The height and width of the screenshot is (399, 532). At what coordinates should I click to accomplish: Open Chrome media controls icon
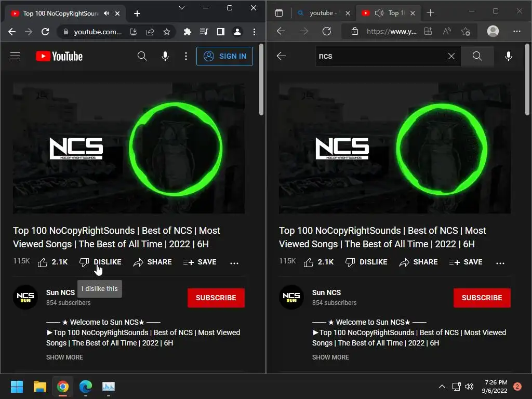[204, 32]
